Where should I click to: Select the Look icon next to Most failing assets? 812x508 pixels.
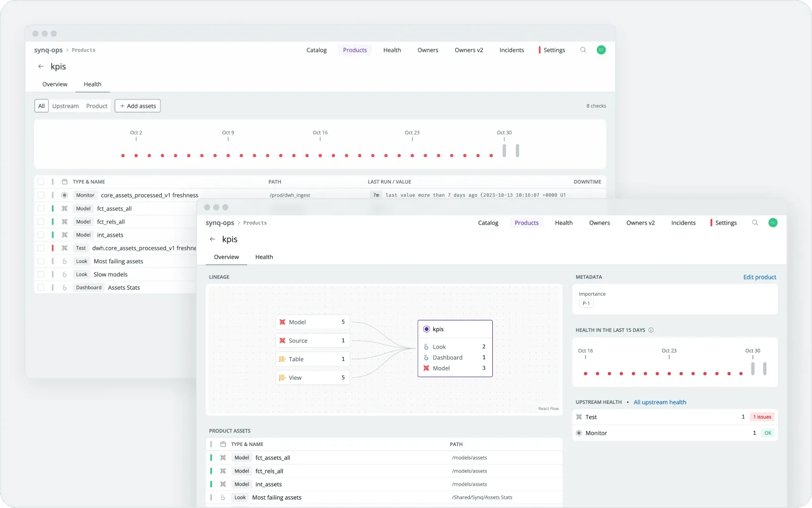(x=64, y=261)
